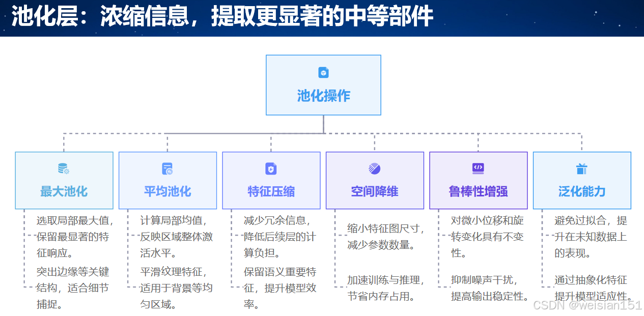Toggle the 最大池化 card selection
644x316 pixels.
[x=64, y=180]
